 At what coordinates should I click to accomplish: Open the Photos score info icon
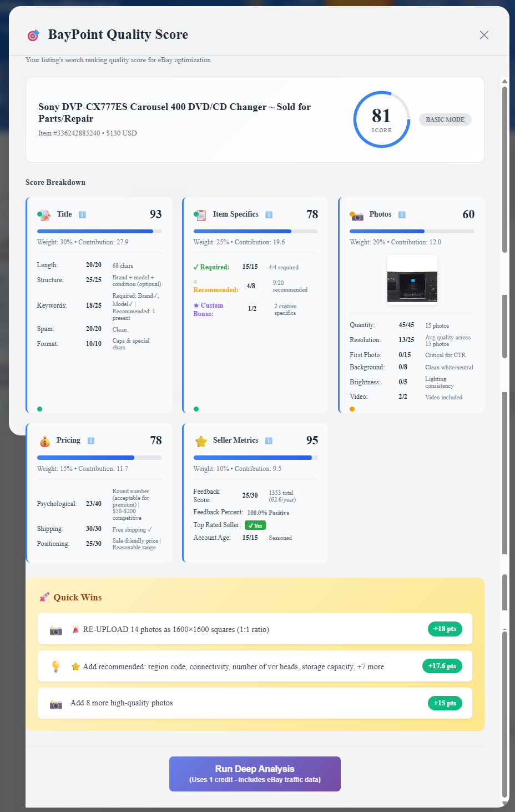(402, 214)
